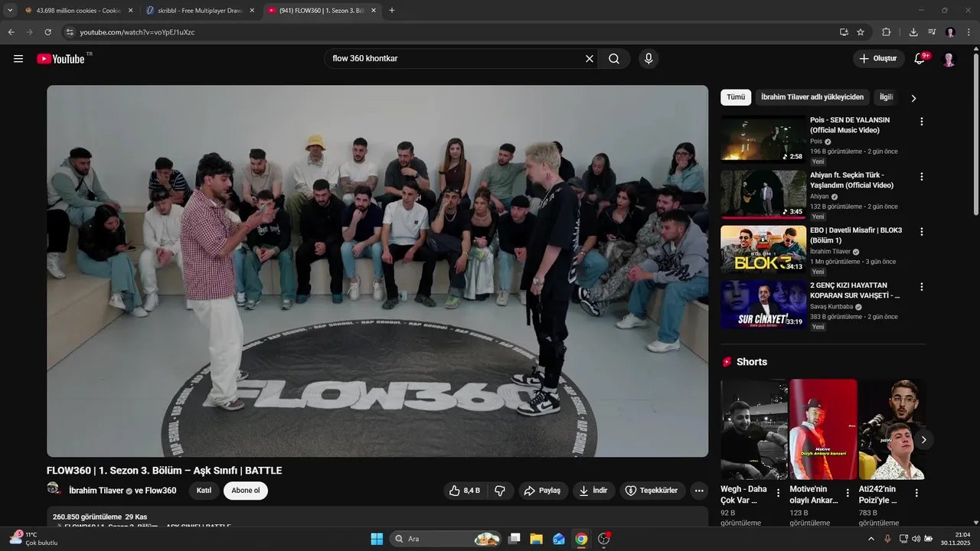Open more actions menu beside Teşekkürler
980x551 pixels.
pyautogui.click(x=699, y=491)
